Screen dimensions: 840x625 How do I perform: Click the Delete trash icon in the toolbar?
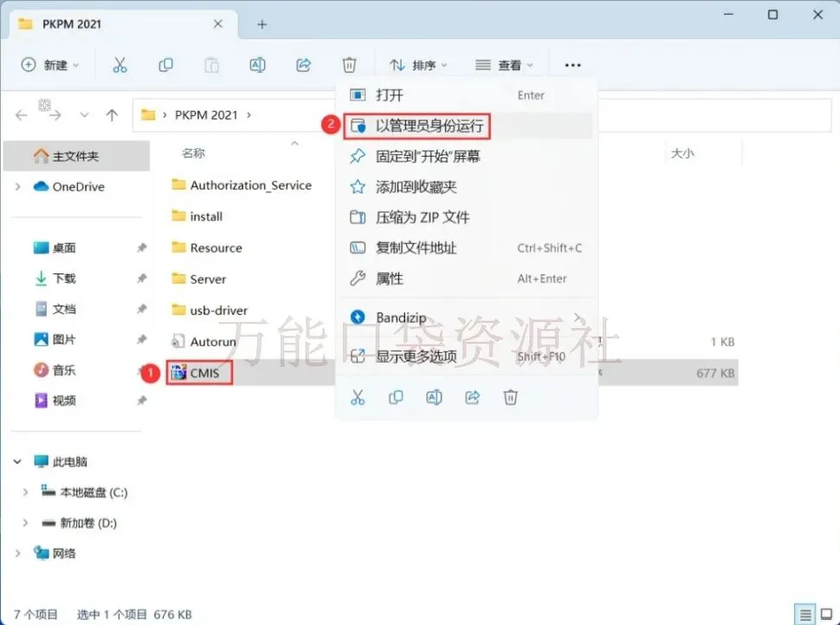pos(349,65)
